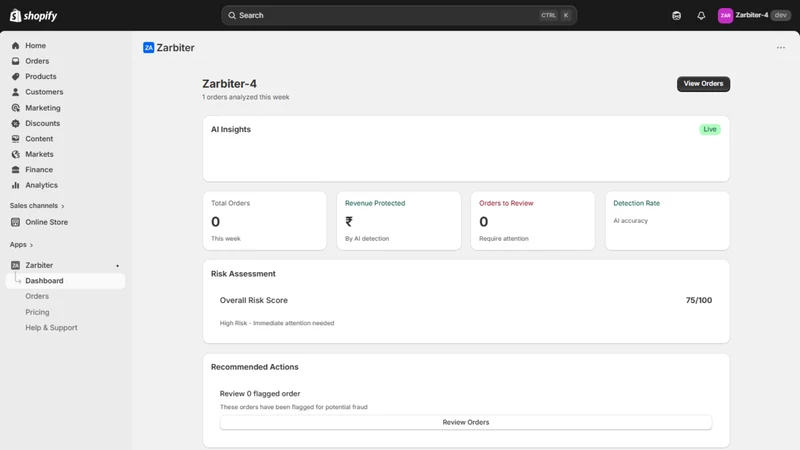800x450 pixels.
Task: Click the CTRL K shortcut hint
Action: pos(555,15)
